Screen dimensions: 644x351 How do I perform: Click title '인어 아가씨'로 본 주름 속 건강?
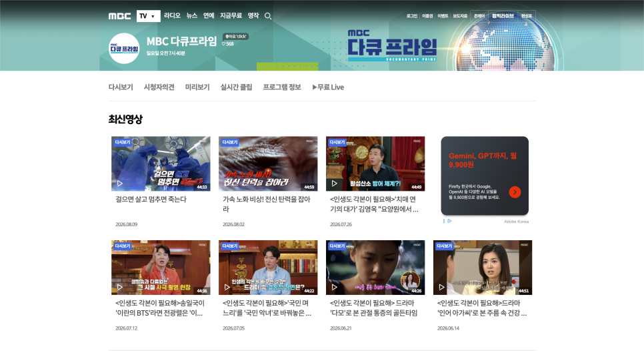(482, 308)
